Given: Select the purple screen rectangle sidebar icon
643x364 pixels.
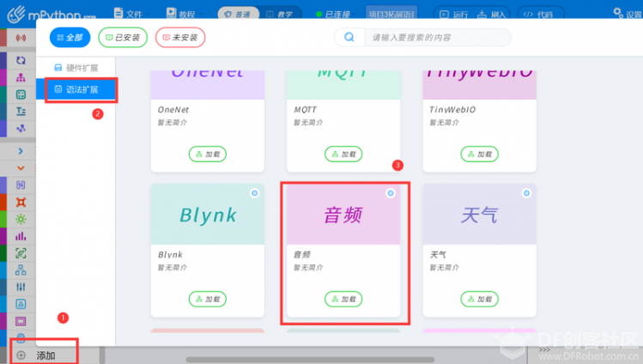Looking at the screenshot, I should tap(21, 321).
